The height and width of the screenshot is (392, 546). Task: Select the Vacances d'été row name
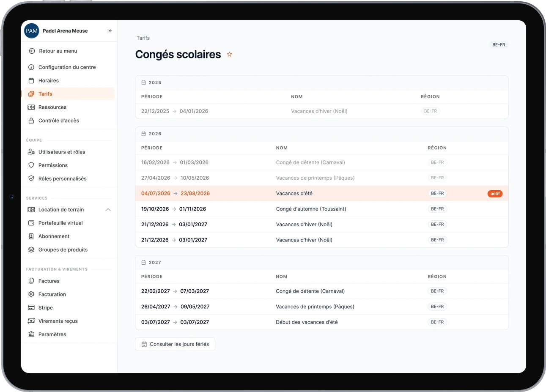point(294,194)
